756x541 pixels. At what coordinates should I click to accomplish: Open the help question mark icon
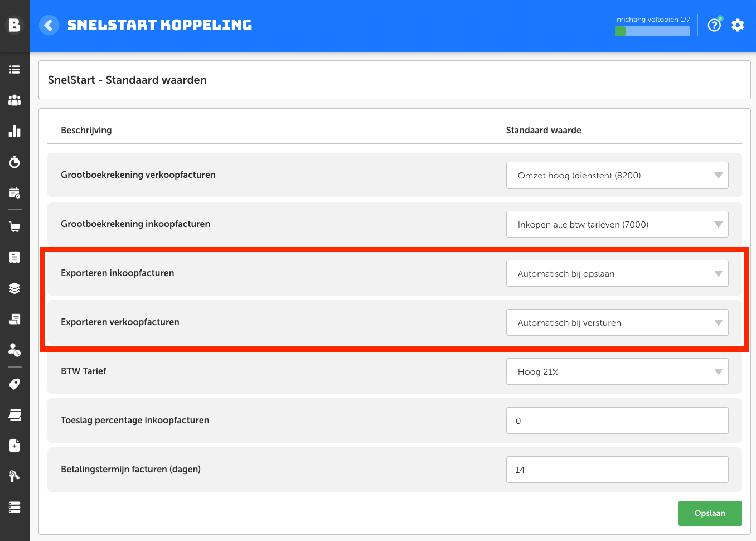coord(714,25)
